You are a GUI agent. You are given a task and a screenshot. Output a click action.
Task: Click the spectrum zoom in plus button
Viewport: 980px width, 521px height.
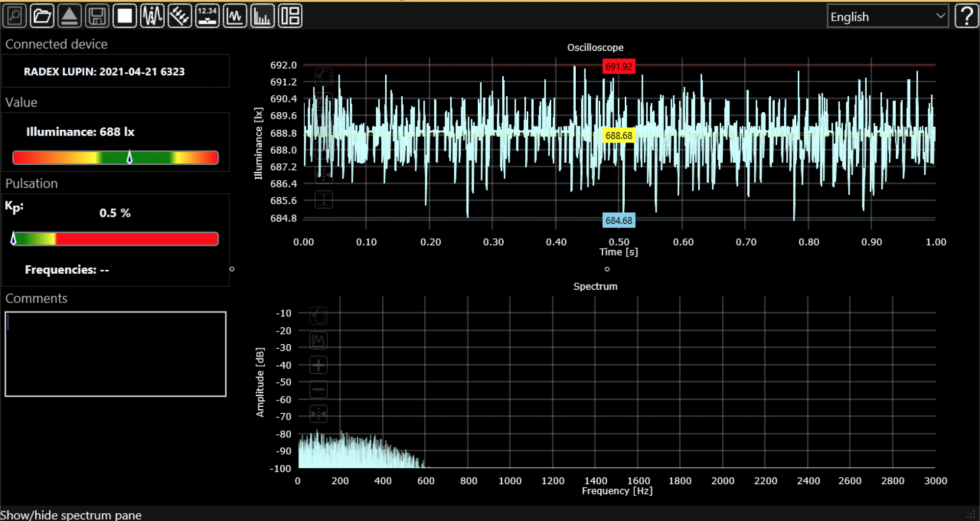coord(318,365)
